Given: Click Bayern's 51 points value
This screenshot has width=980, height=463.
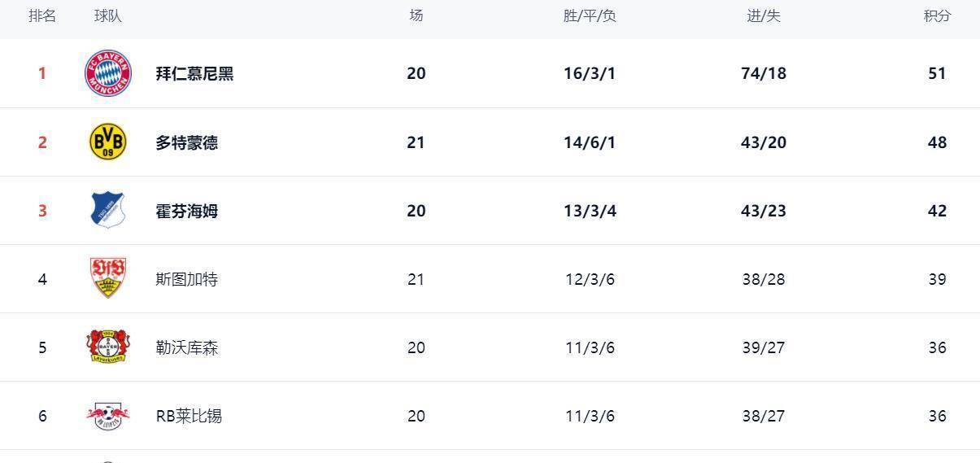Looking at the screenshot, I should coord(937,73).
